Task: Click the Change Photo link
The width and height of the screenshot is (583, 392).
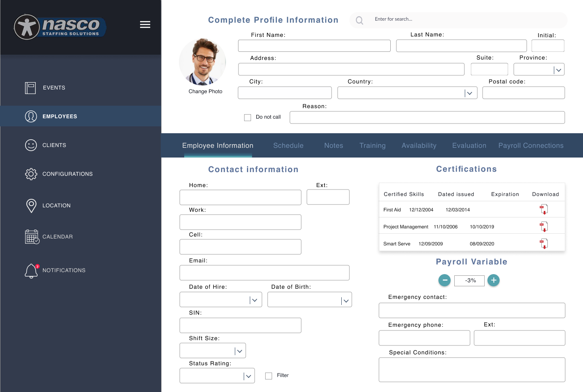Action: coord(205,91)
